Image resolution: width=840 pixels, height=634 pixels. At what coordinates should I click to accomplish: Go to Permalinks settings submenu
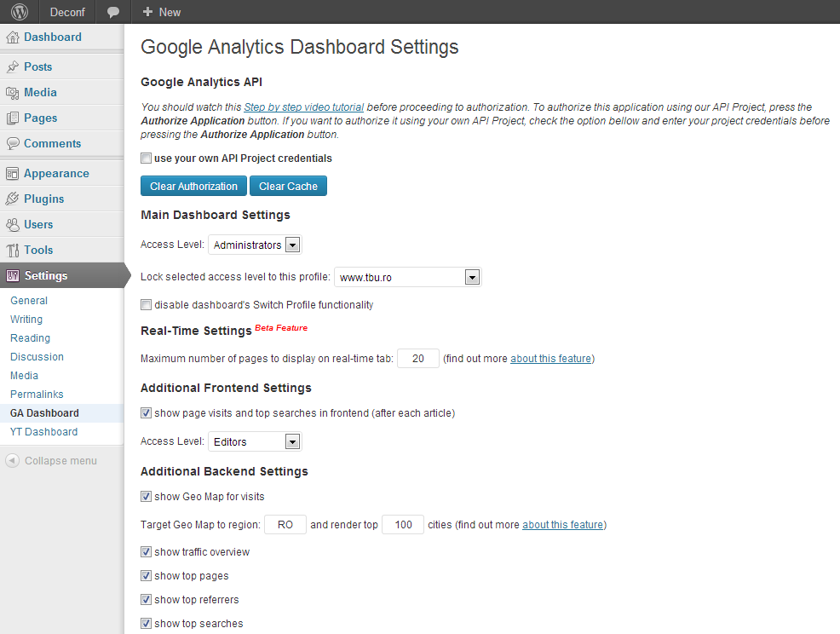click(x=37, y=395)
